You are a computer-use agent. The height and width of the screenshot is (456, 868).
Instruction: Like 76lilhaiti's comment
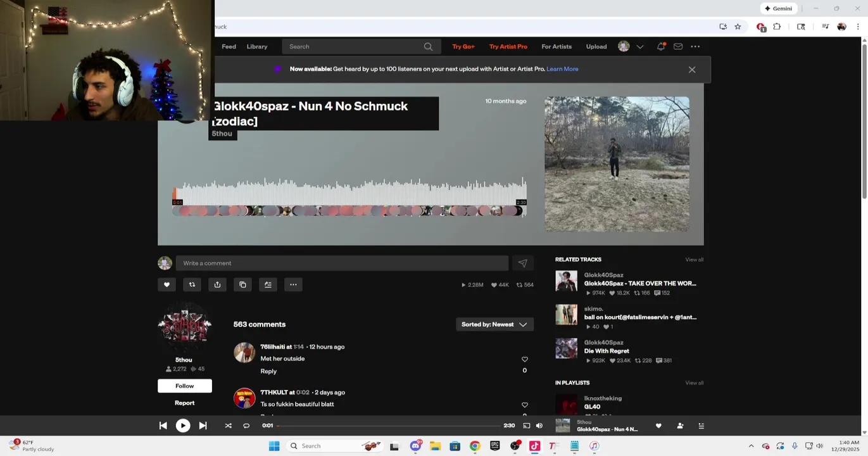click(x=524, y=359)
